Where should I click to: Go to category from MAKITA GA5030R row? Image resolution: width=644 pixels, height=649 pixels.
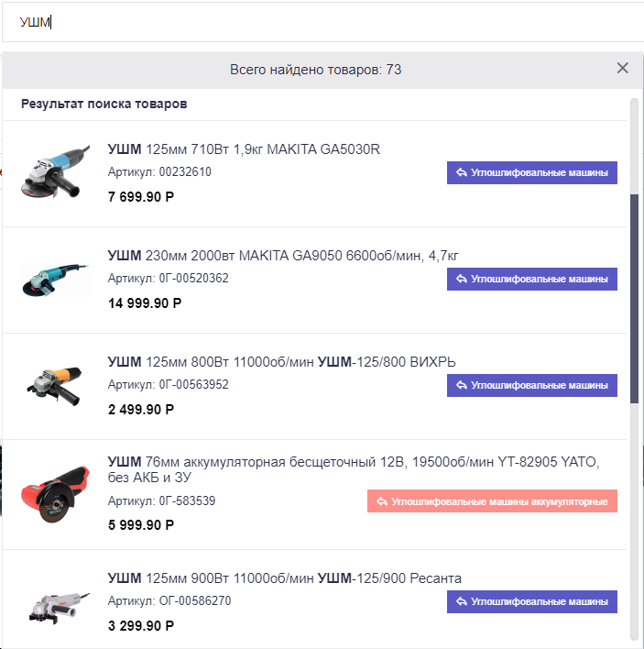(x=531, y=172)
